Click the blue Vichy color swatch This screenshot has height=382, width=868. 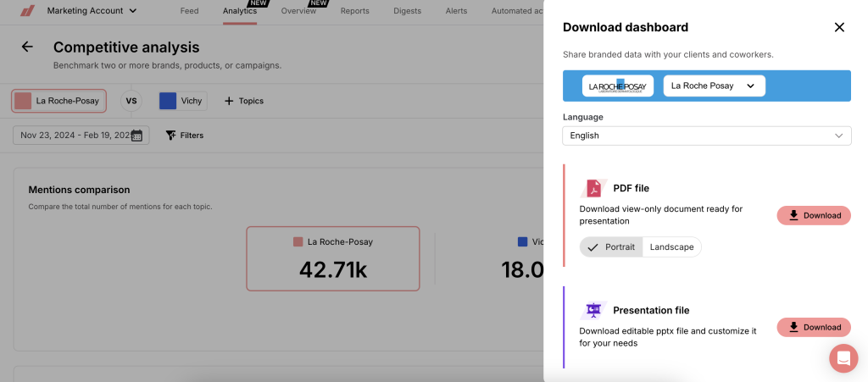pos(168,101)
